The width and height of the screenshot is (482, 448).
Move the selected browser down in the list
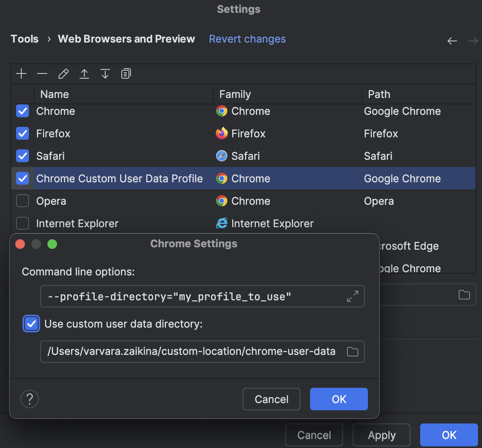point(105,73)
